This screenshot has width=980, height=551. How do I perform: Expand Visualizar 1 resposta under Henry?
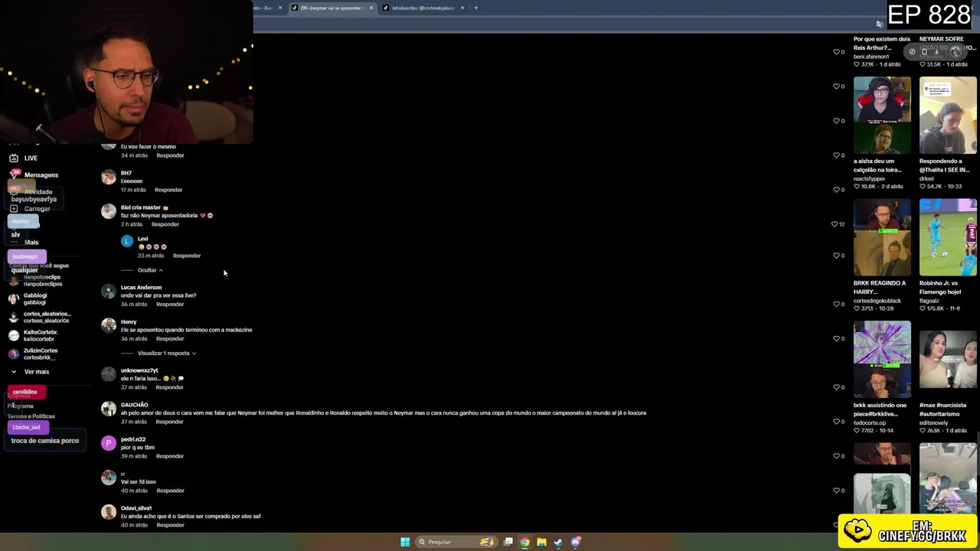click(x=167, y=354)
